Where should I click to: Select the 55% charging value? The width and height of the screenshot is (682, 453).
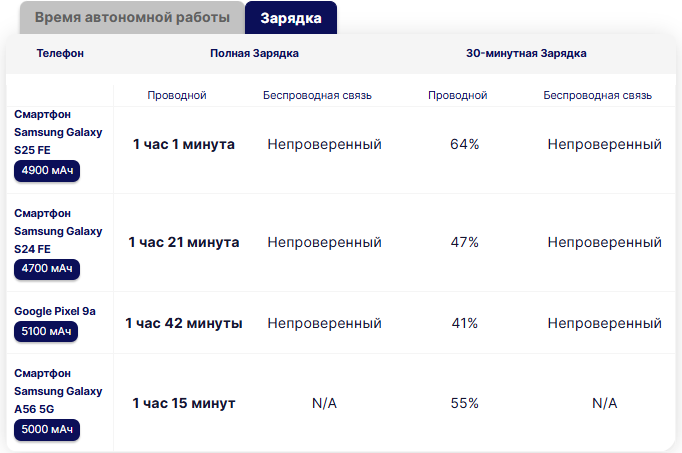click(465, 403)
